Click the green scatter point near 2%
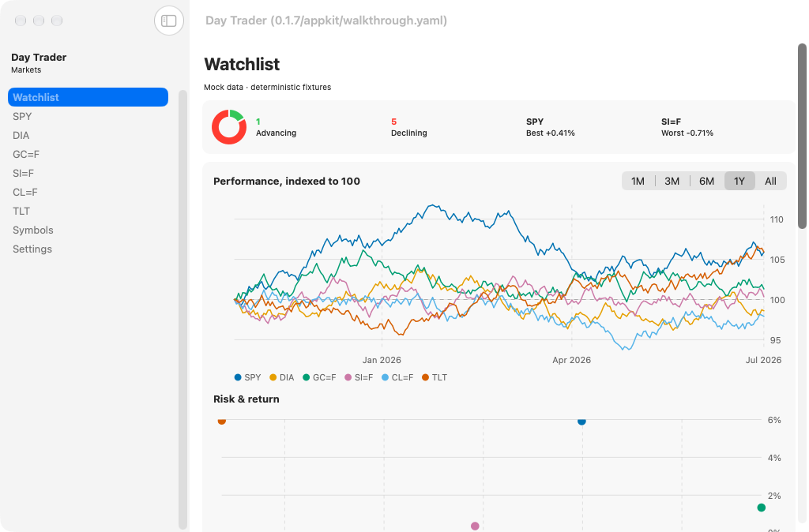Viewport: 809px width, 532px height. click(761, 508)
